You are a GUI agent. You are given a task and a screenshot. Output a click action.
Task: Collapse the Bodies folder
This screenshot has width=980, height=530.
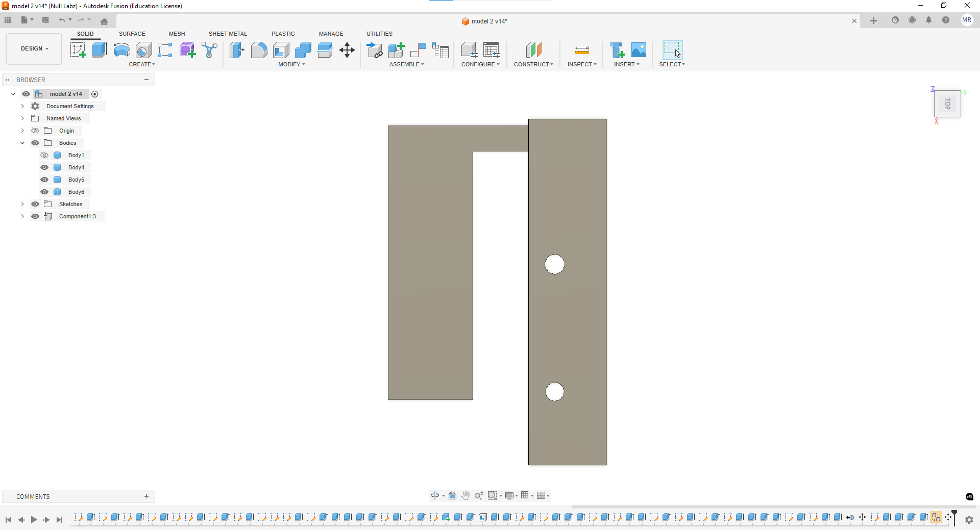[x=22, y=143]
